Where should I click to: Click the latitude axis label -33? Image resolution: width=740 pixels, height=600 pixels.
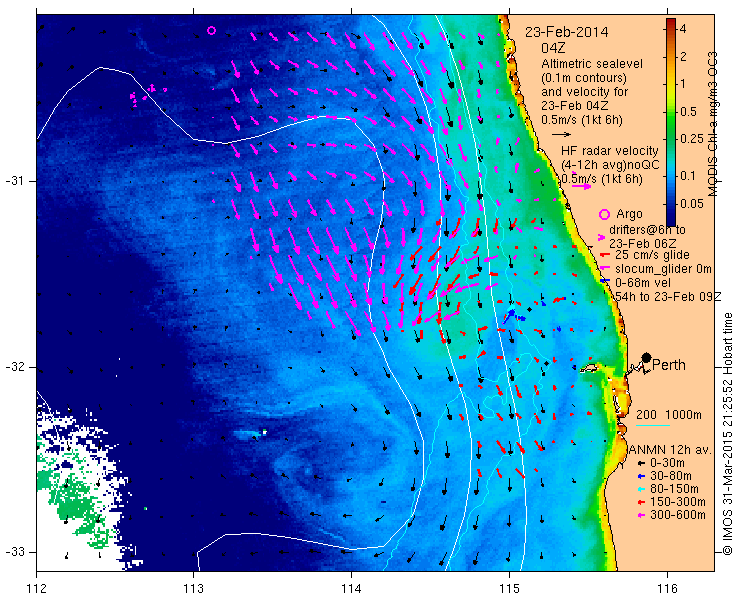(x=14, y=551)
